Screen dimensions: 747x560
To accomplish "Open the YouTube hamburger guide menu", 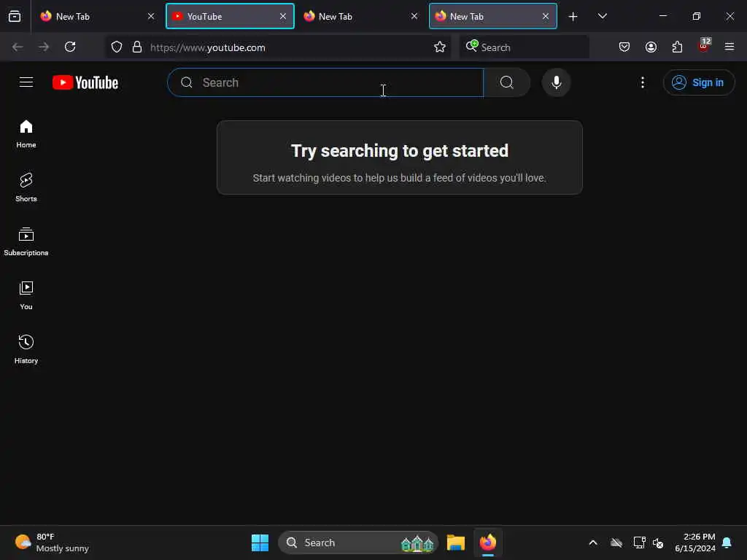I will click(26, 82).
